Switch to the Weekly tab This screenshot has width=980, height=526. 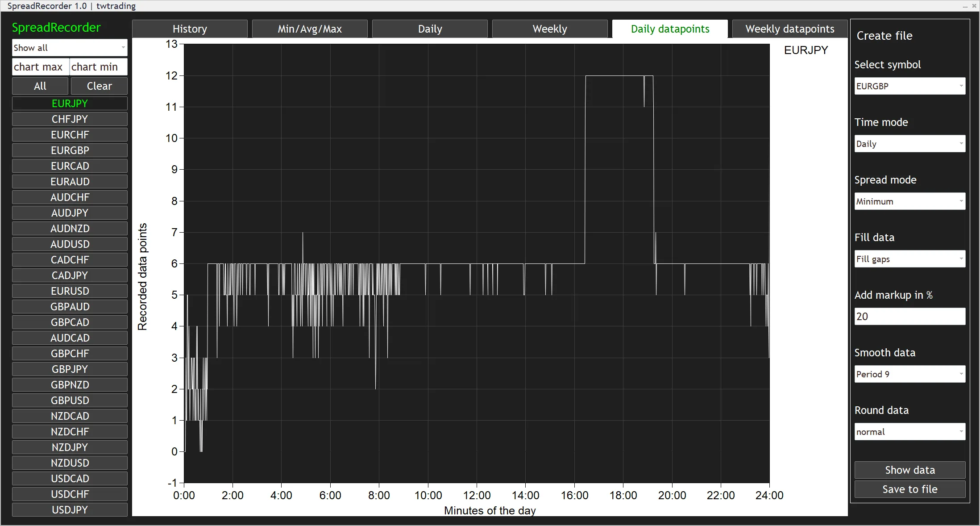[550, 29]
